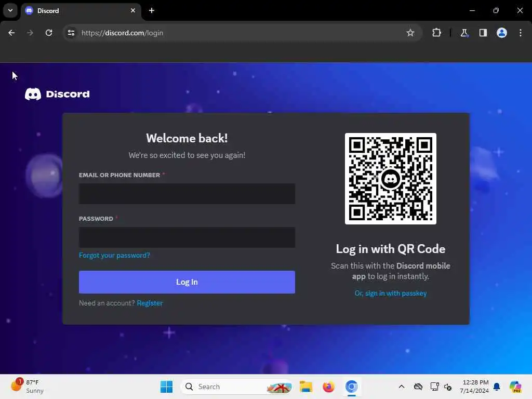532x399 pixels.
Task: Open the clock showing 12:28 PM
Action: pos(474,387)
